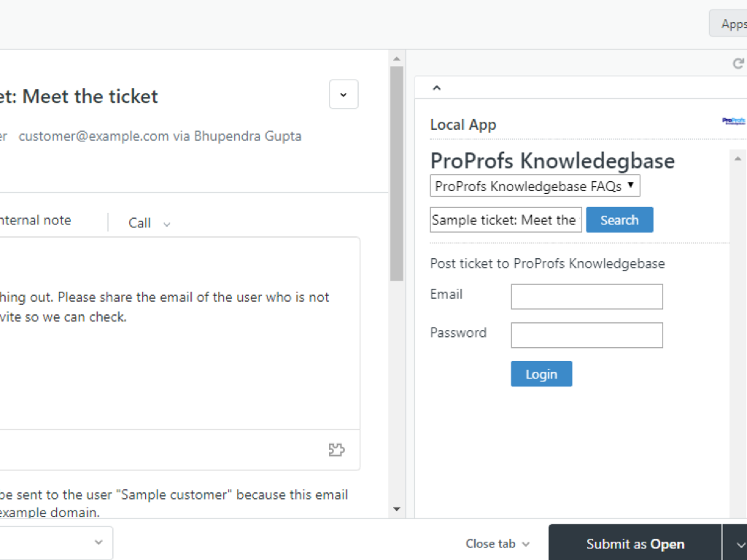Focus the Email input field
747x560 pixels.
point(587,297)
